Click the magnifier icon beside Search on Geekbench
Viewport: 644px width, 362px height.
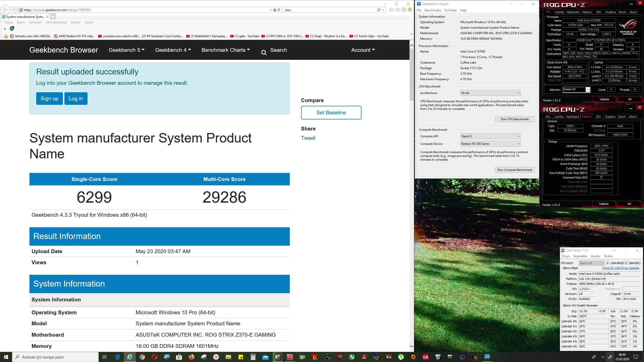(264, 52)
